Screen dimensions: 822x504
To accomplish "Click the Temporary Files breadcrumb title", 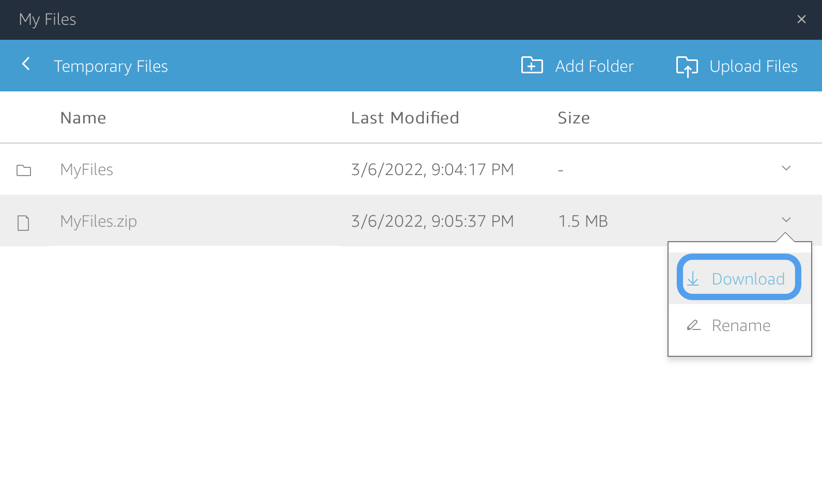I will (x=111, y=66).
